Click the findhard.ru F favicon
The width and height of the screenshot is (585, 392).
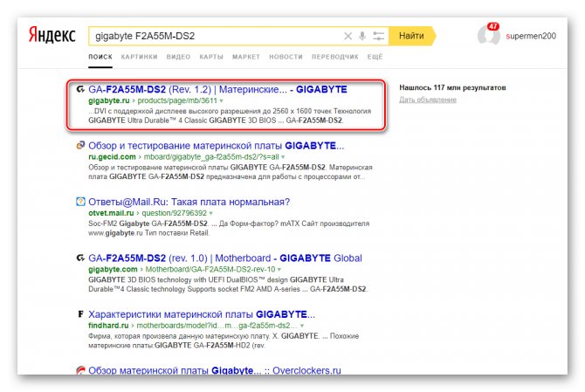click(x=80, y=314)
